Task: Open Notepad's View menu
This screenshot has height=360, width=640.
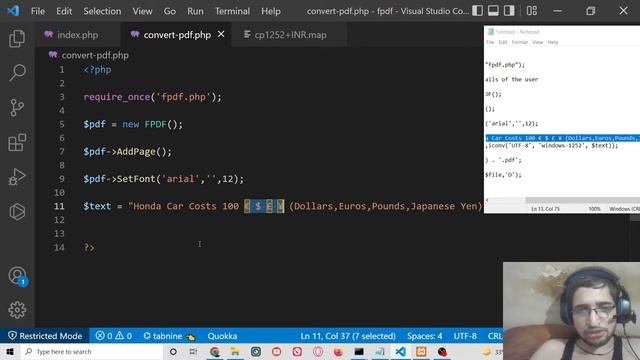Action: click(x=537, y=42)
